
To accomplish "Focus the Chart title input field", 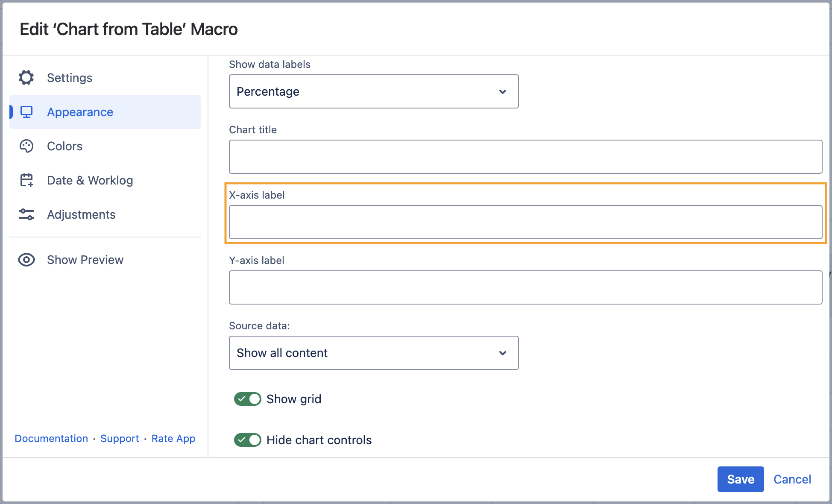I will [525, 157].
